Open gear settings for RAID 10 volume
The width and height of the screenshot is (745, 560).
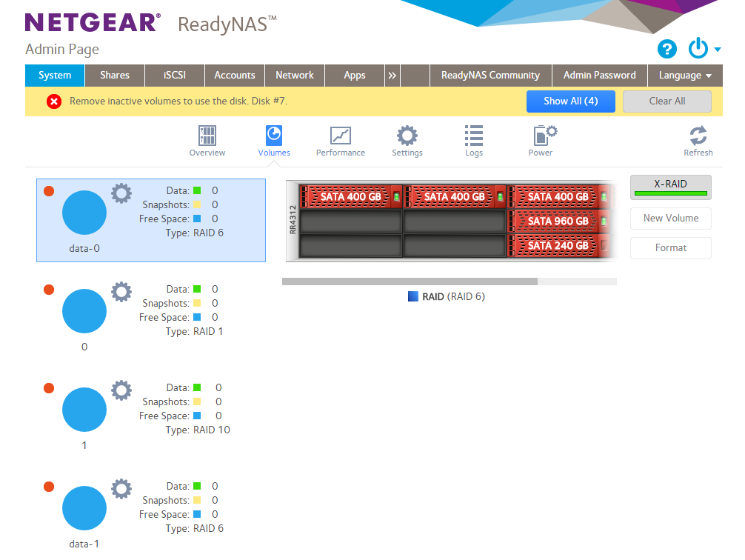(x=121, y=390)
